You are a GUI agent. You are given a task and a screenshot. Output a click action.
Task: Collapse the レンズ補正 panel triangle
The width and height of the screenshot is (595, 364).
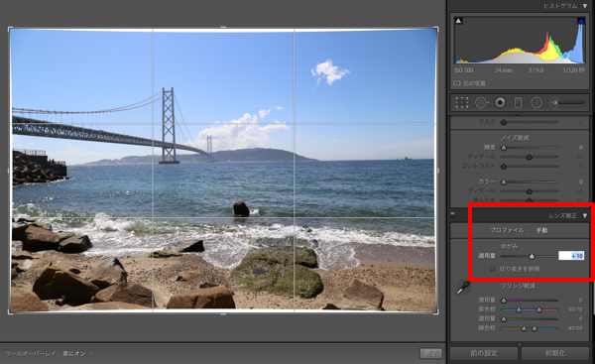coord(585,215)
